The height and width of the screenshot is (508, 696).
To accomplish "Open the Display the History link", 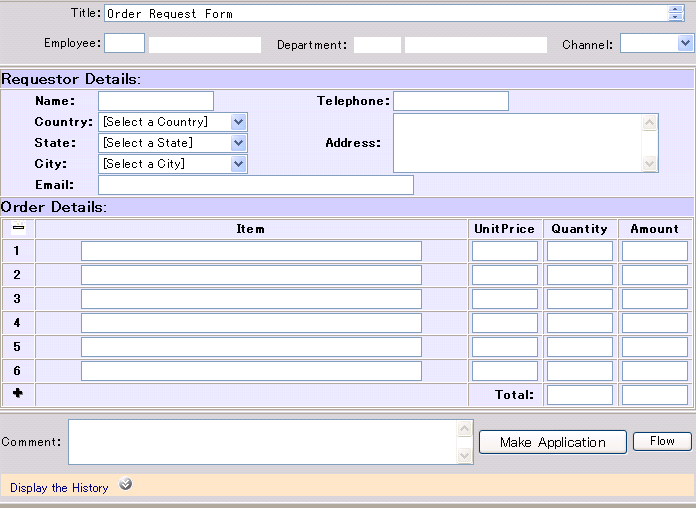I will pyautogui.click(x=59, y=488).
